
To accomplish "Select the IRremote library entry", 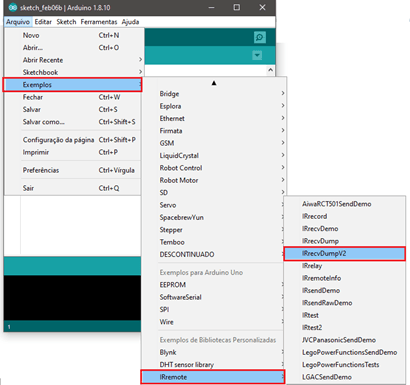I will tap(213, 377).
